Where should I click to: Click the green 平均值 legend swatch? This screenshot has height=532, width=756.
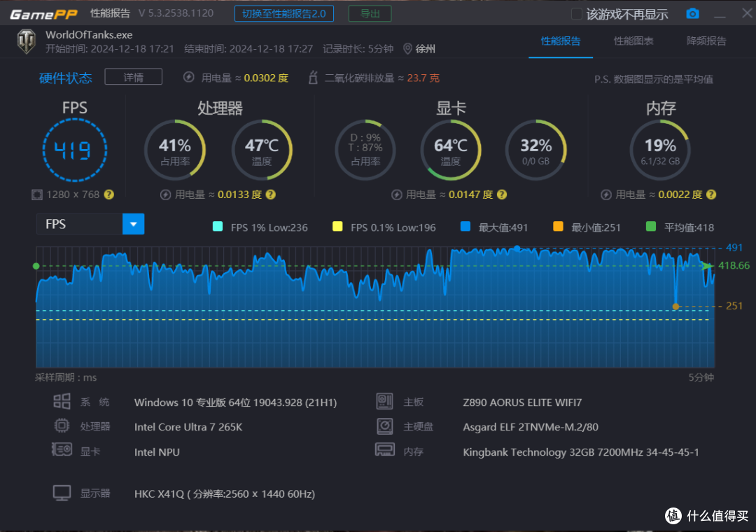click(651, 227)
